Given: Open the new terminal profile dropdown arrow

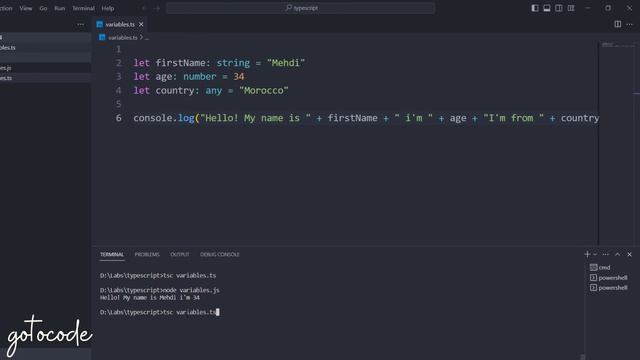Looking at the screenshot, I should (x=595, y=254).
